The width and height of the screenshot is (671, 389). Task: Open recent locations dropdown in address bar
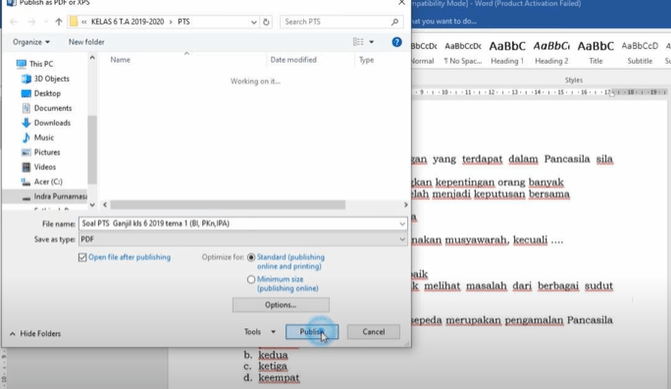pos(254,22)
